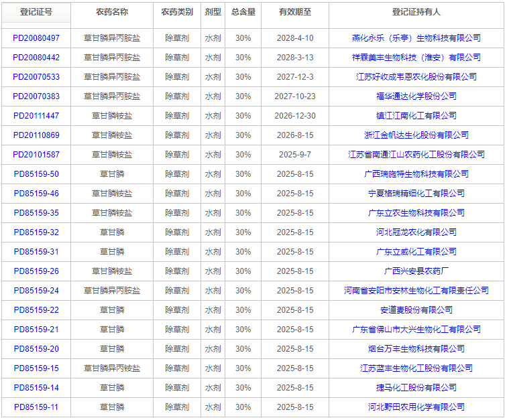
Task: Open holder 捷马化工股份有限公司
Action: point(416,388)
